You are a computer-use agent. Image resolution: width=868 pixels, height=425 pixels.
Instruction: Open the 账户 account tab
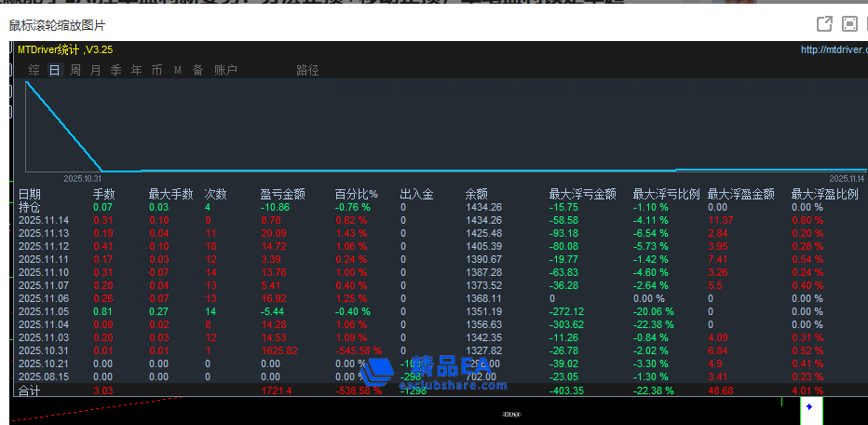(x=225, y=70)
